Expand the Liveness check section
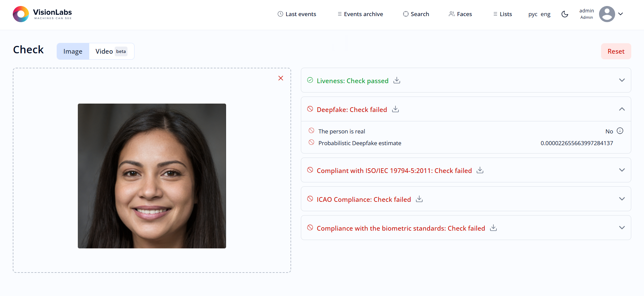Viewport: 644px width, 296px height. coord(622,80)
